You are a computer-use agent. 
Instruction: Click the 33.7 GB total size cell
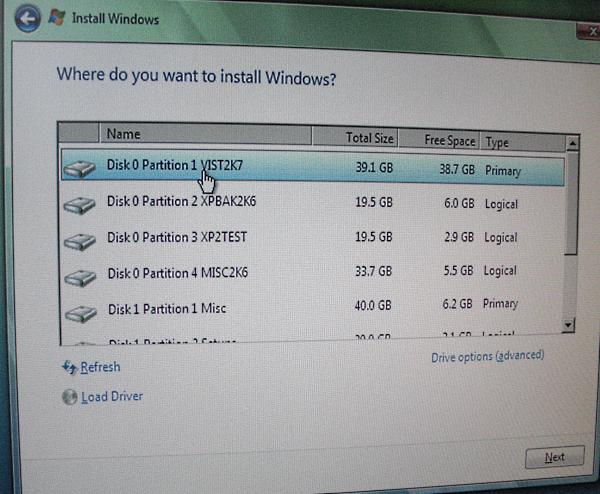point(373,271)
